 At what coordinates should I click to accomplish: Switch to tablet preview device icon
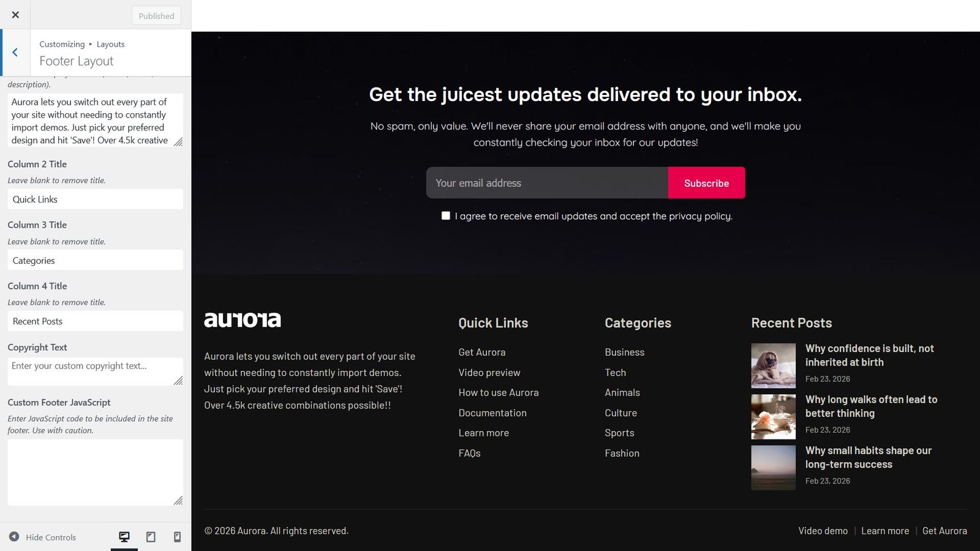[x=151, y=537]
